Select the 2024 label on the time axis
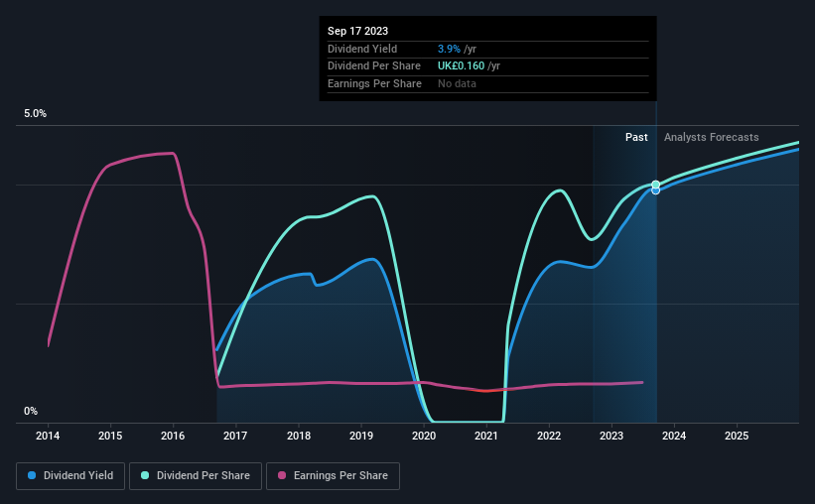 click(x=674, y=436)
